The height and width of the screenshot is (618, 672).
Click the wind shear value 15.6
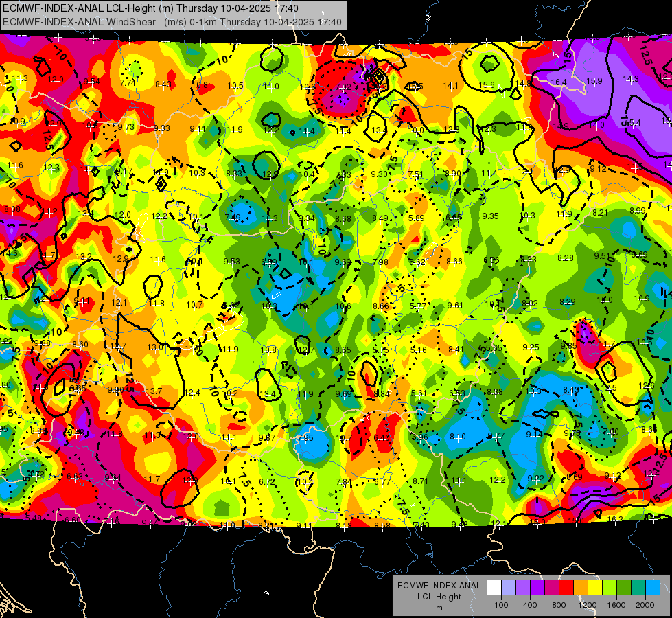tap(487, 85)
